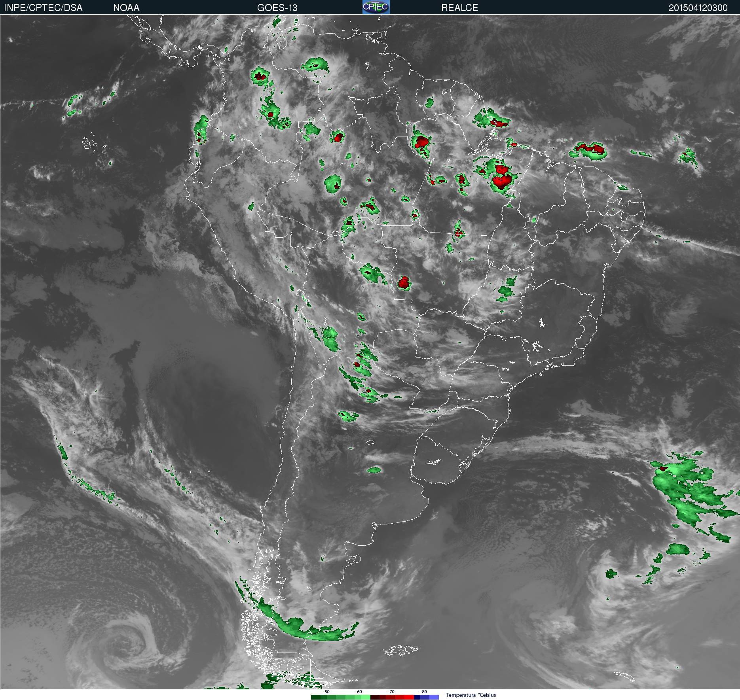The image size is (740, 700).
Task: Click the bright red segment of the color bar
Action: click(409, 697)
